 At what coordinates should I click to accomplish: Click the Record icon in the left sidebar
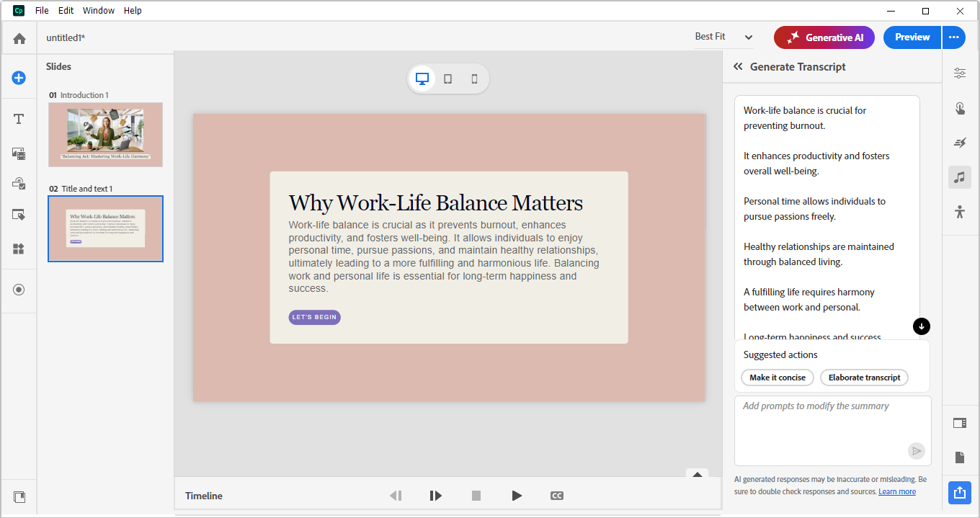pyautogui.click(x=19, y=290)
